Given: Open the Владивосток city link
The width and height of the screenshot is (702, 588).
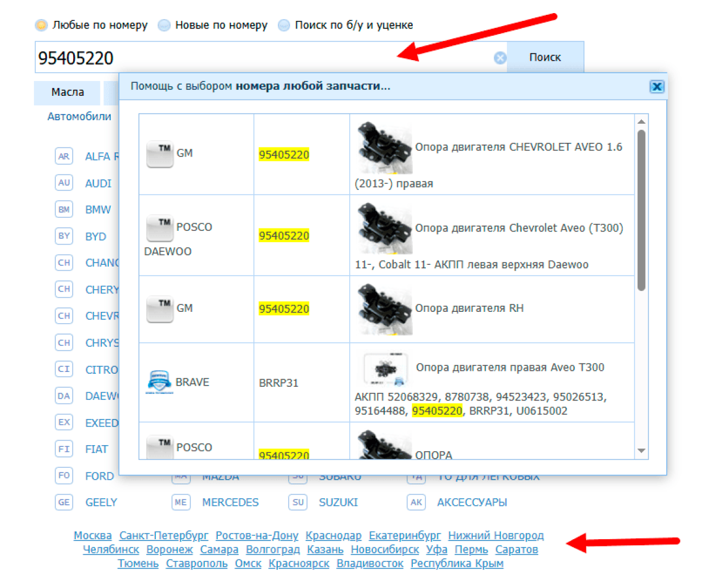Looking at the screenshot, I should [370, 564].
